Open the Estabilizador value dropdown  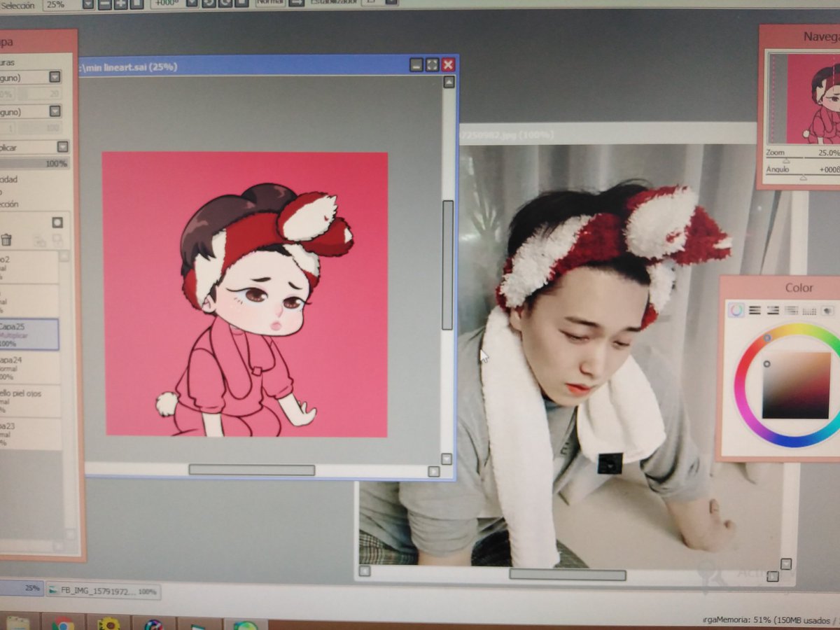[392, 3]
